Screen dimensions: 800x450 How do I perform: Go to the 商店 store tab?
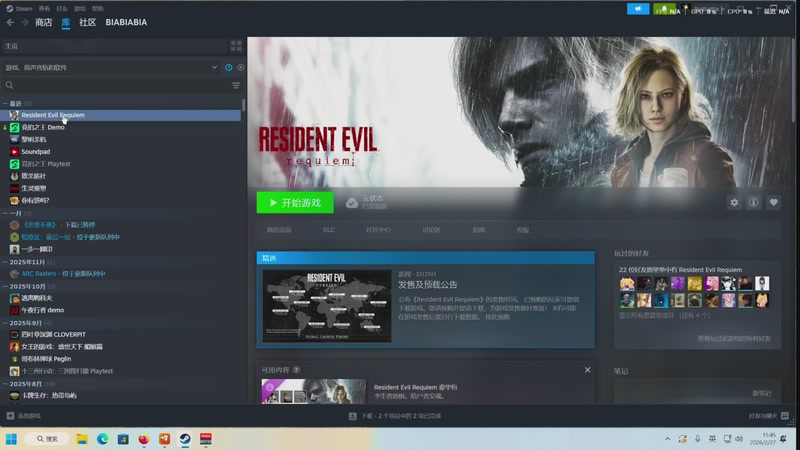coord(43,22)
